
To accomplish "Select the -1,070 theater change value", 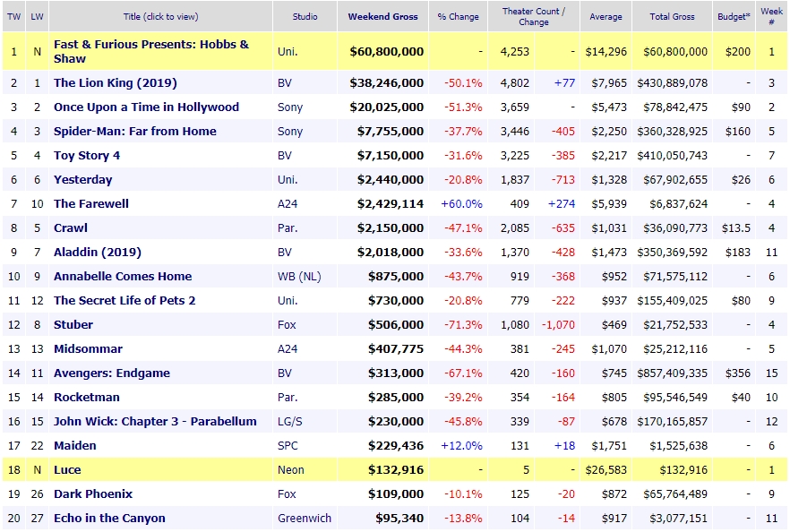I will 558,325.
